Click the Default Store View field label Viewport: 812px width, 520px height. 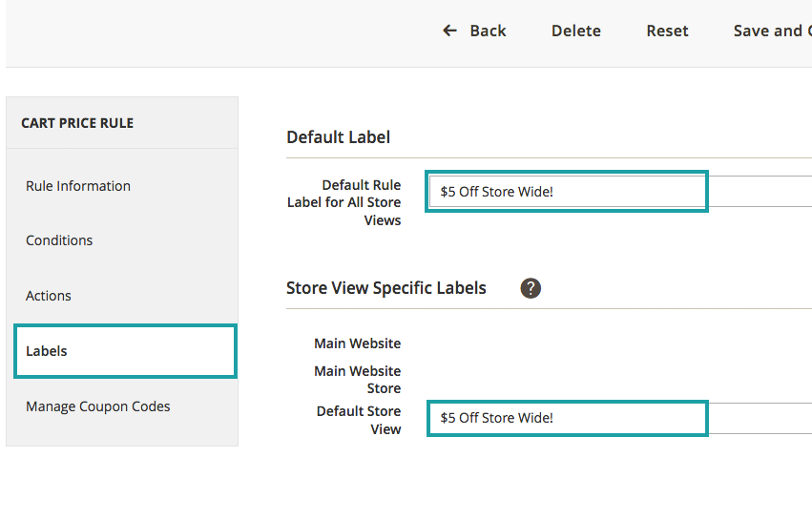pos(359,420)
